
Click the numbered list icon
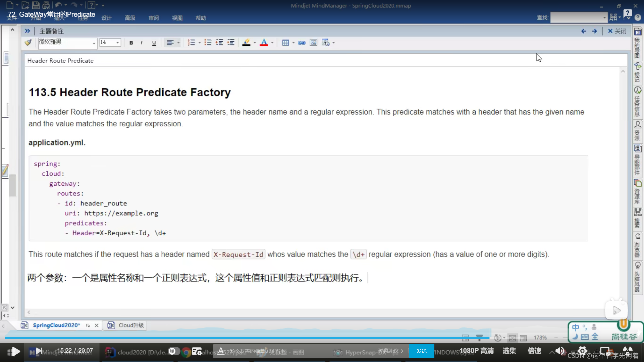(x=191, y=43)
